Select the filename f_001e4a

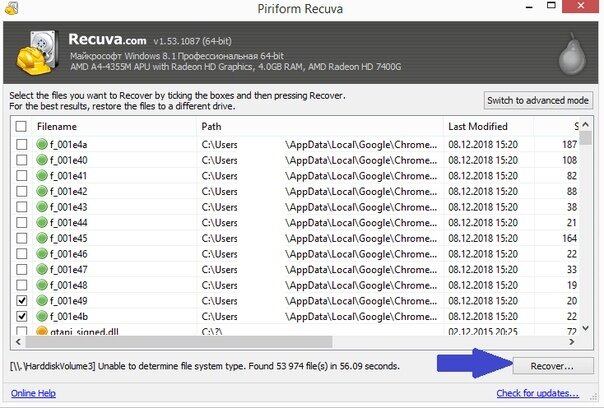pyautogui.click(x=69, y=144)
